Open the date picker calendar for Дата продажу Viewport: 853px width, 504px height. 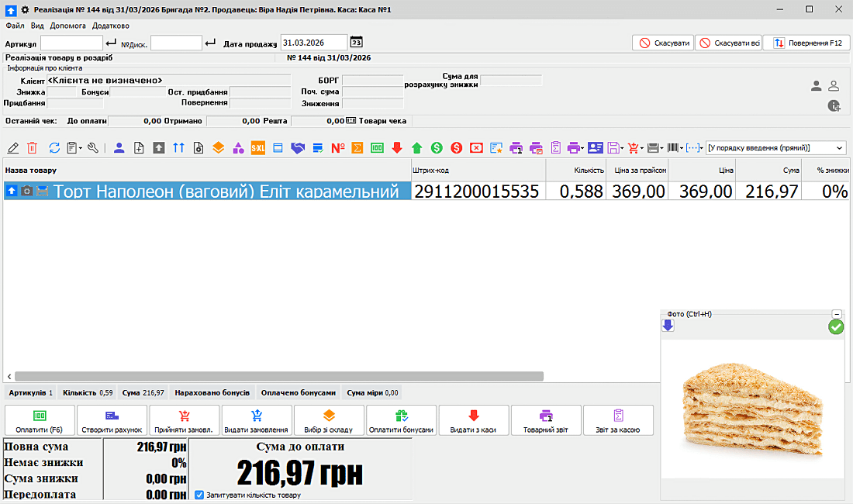(x=356, y=43)
